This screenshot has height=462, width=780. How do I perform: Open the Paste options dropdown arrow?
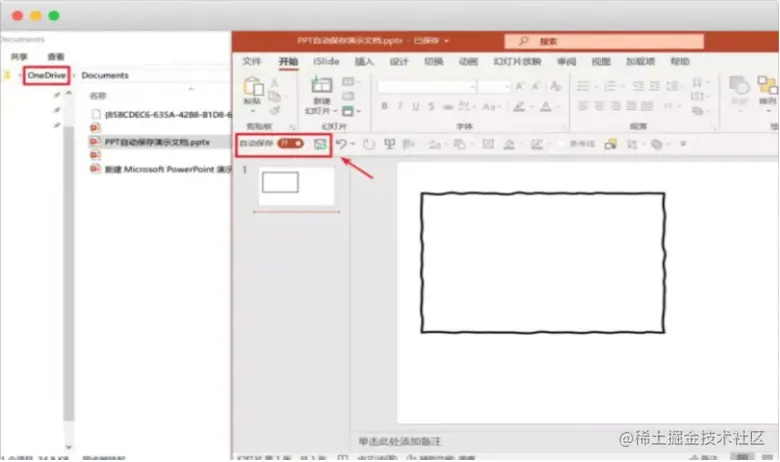pos(253,111)
